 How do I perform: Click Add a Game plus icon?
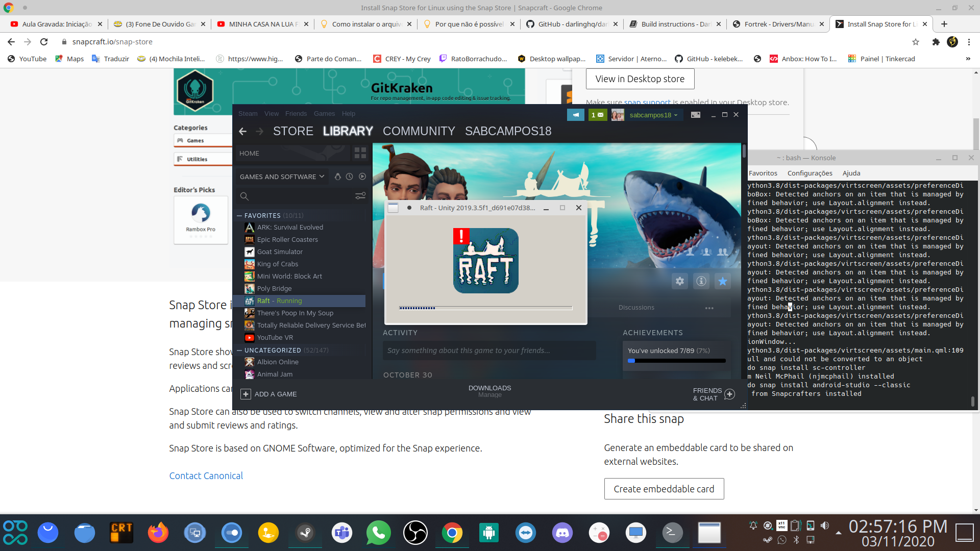click(x=246, y=394)
